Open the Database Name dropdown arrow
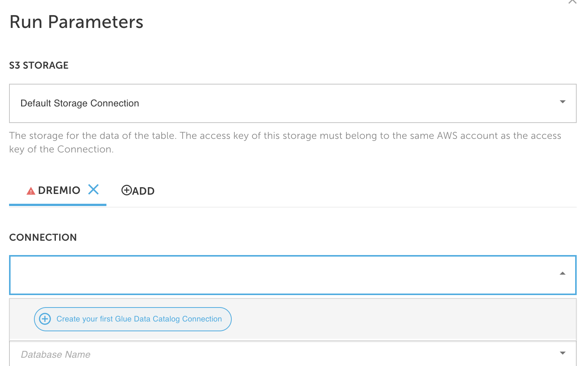Screen dimensions: 588x366 click(x=562, y=353)
